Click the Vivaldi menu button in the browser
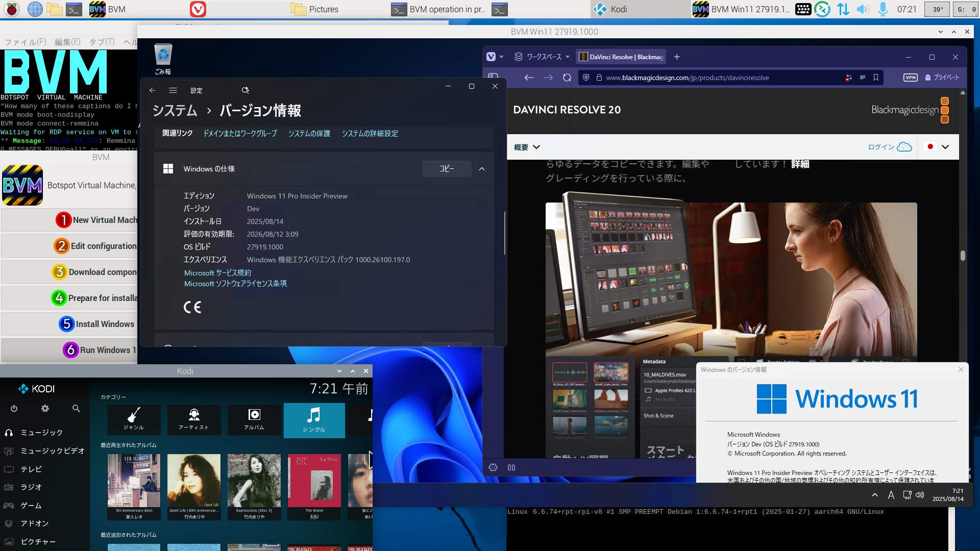 pos(491,57)
